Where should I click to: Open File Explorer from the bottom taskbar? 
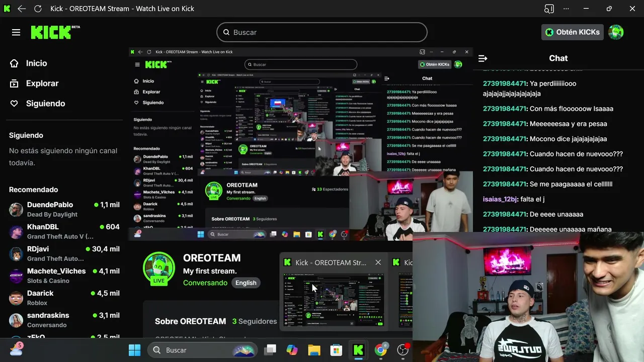tap(314, 350)
